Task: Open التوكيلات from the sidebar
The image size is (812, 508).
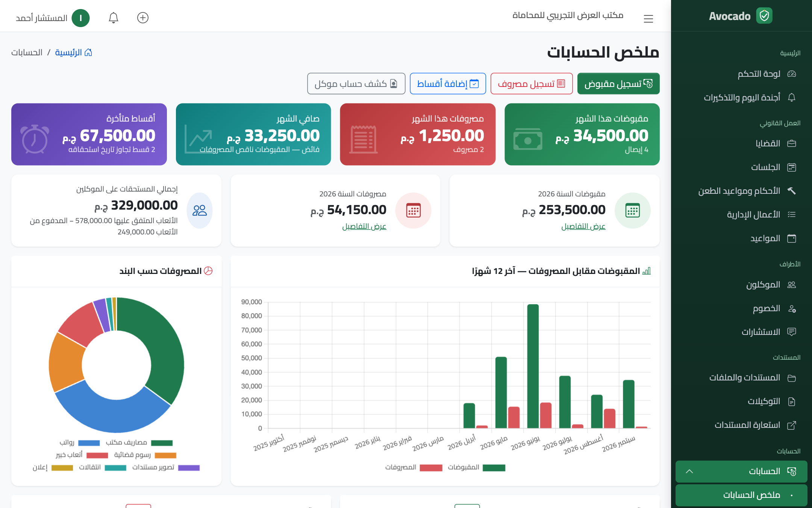Action: [x=741, y=402]
